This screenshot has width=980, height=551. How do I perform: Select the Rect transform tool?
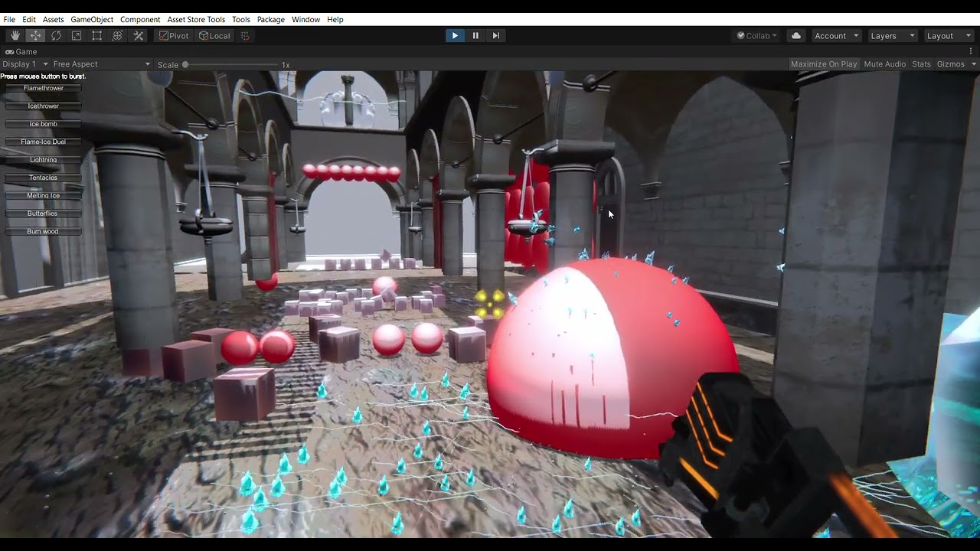coord(97,36)
